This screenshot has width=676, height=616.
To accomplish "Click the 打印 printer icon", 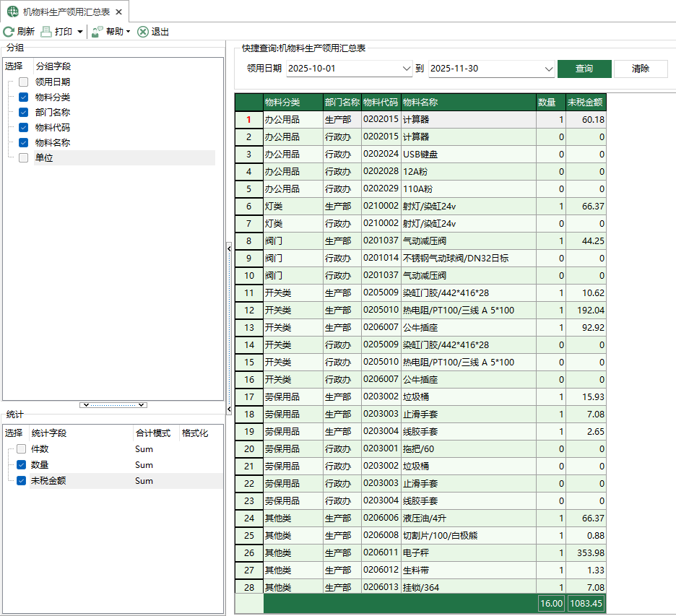I will (45, 31).
